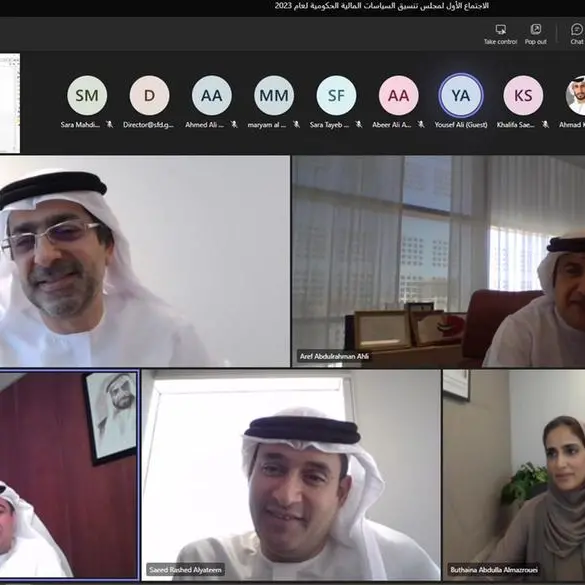Screen dimensions: 585x585
Task: Click the Ahmad participant photo avatar
Action: point(576,96)
